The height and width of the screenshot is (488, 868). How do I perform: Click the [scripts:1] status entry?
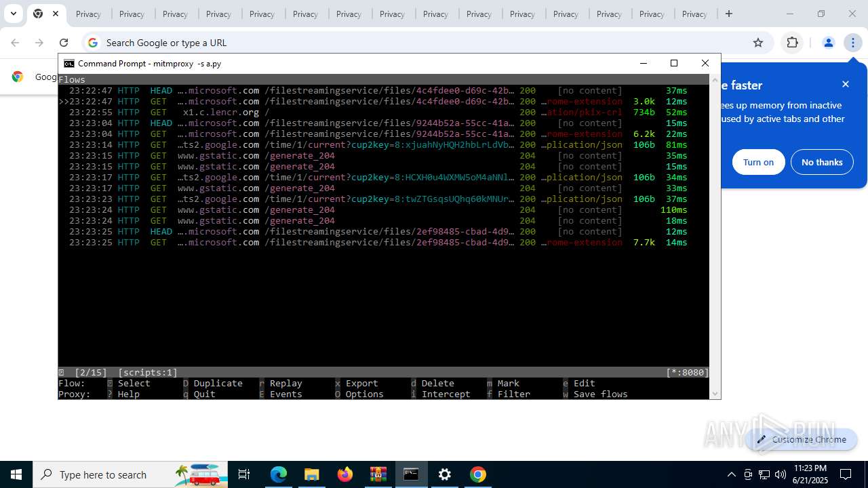pyautogui.click(x=148, y=372)
